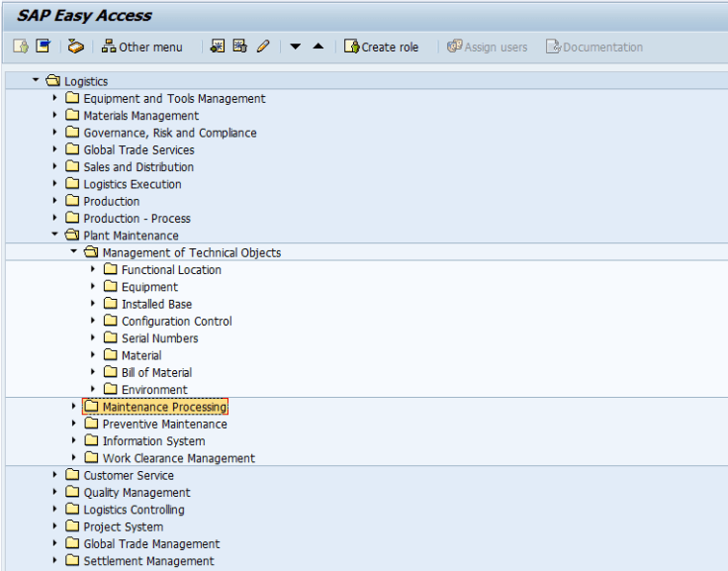
Task: Select the Bill of Material folder
Action: click(x=156, y=372)
